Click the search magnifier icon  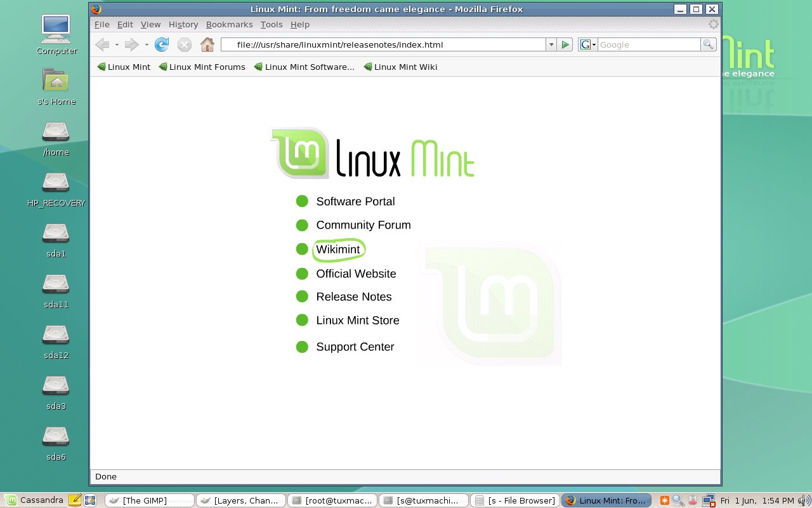708,44
